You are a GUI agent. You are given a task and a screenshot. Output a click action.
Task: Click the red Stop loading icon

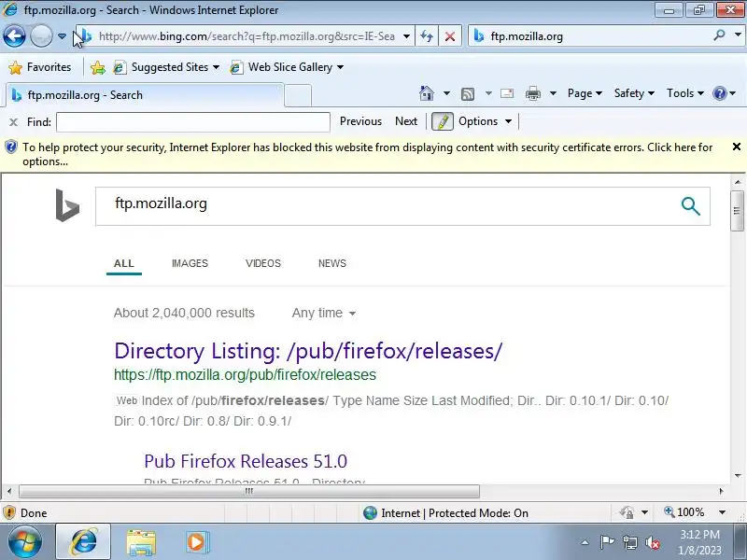tap(449, 36)
